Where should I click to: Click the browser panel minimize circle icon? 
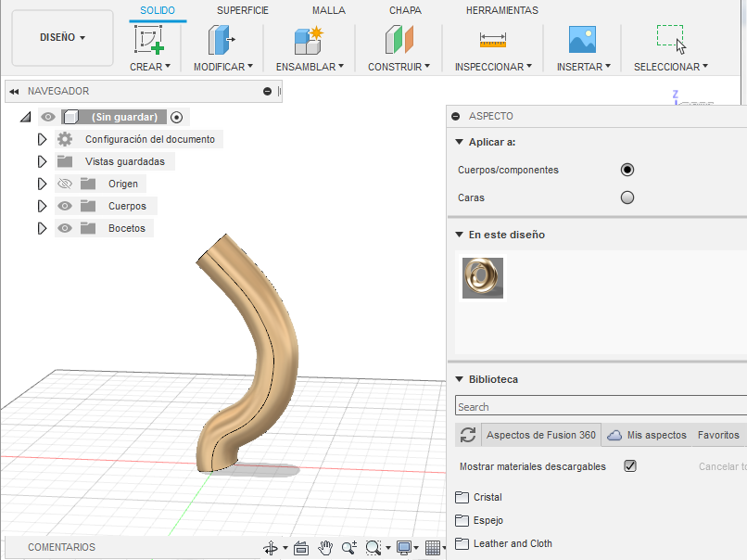click(x=267, y=91)
